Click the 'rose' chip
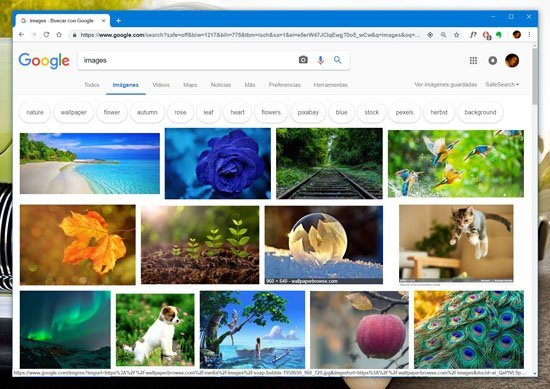Screen dimensions: 550x389 click(x=181, y=112)
